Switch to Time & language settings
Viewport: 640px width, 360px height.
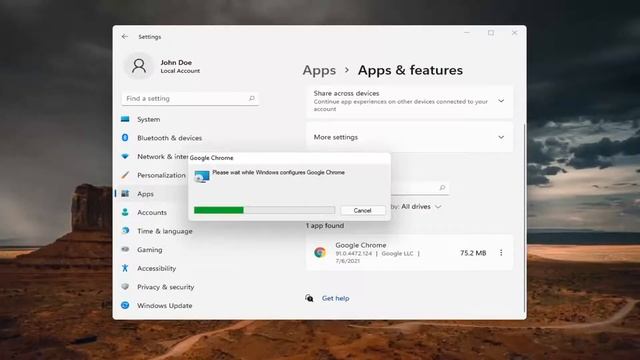click(164, 231)
